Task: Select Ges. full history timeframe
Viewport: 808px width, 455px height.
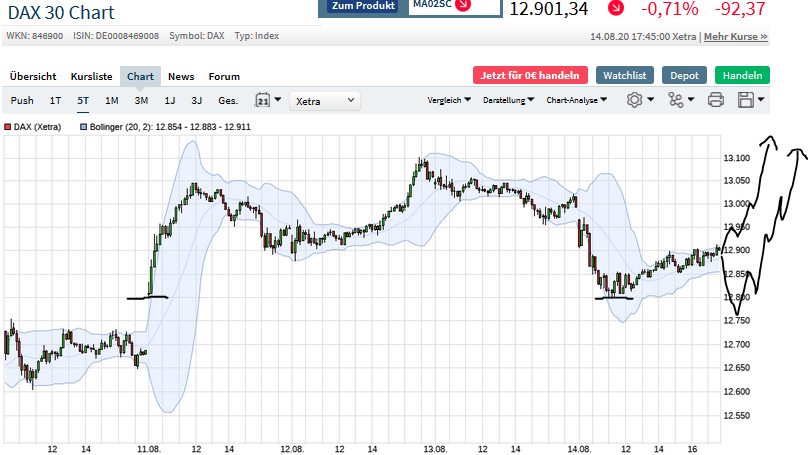Action: click(228, 100)
